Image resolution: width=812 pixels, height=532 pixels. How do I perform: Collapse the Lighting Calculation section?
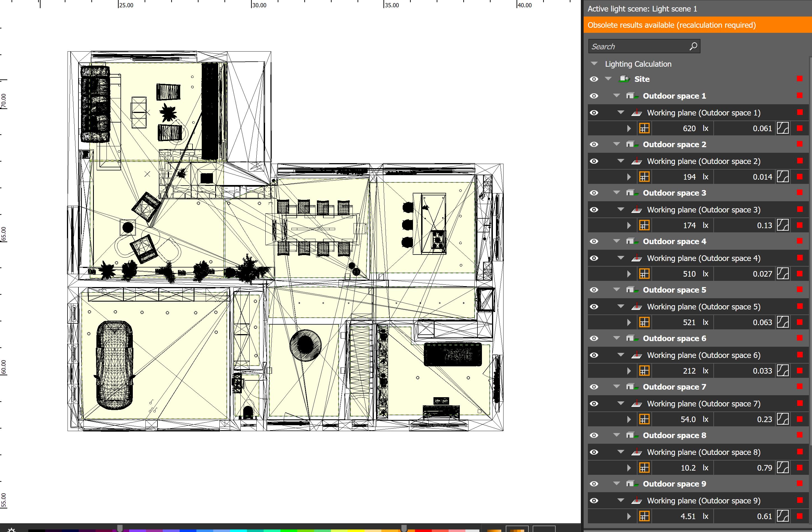(594, 64)
